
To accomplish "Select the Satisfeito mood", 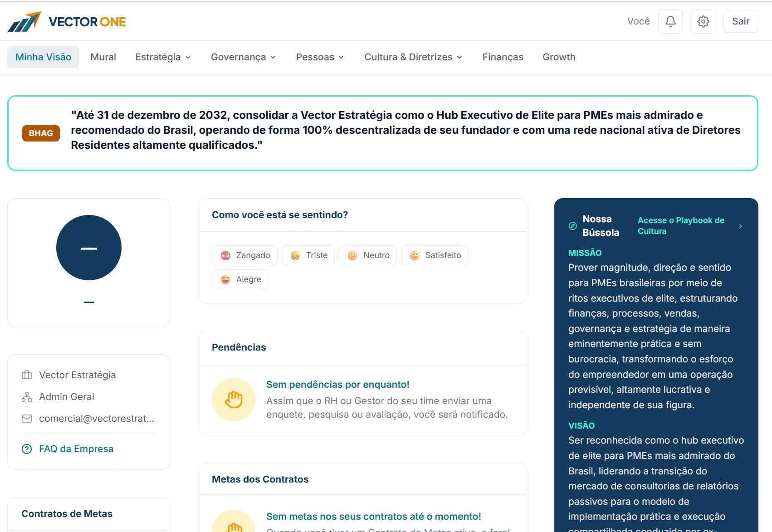I will click(x=435, y=255).
